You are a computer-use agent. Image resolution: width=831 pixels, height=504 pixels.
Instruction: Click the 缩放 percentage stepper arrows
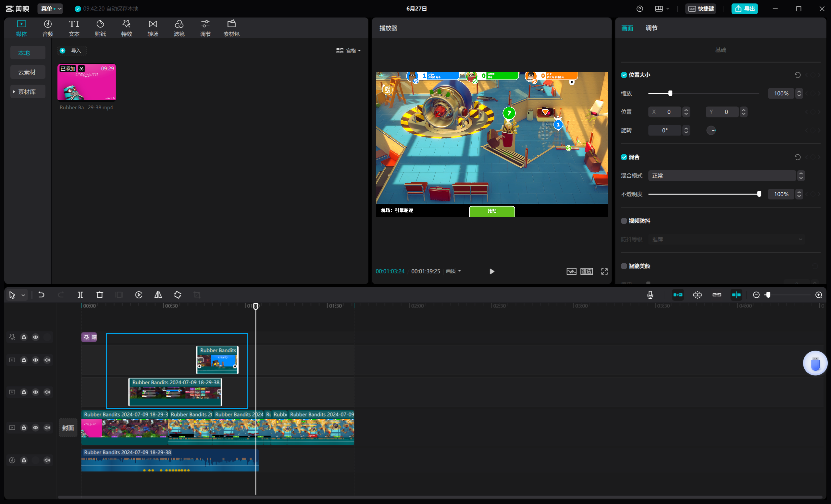coord(799,93)
